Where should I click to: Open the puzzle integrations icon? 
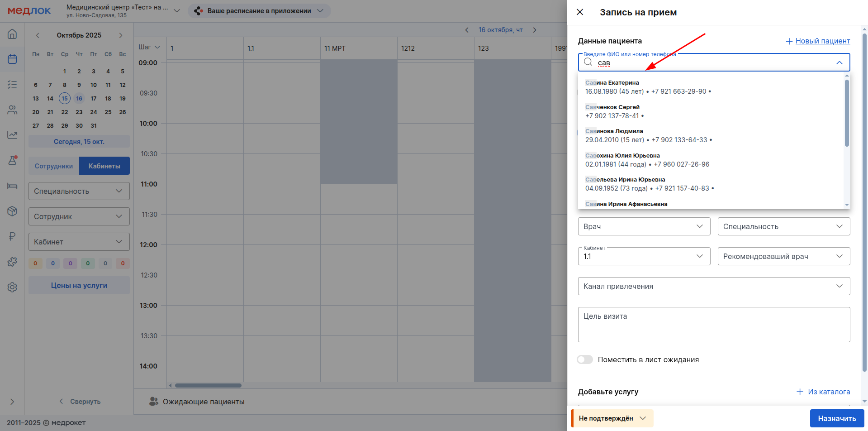12,262
